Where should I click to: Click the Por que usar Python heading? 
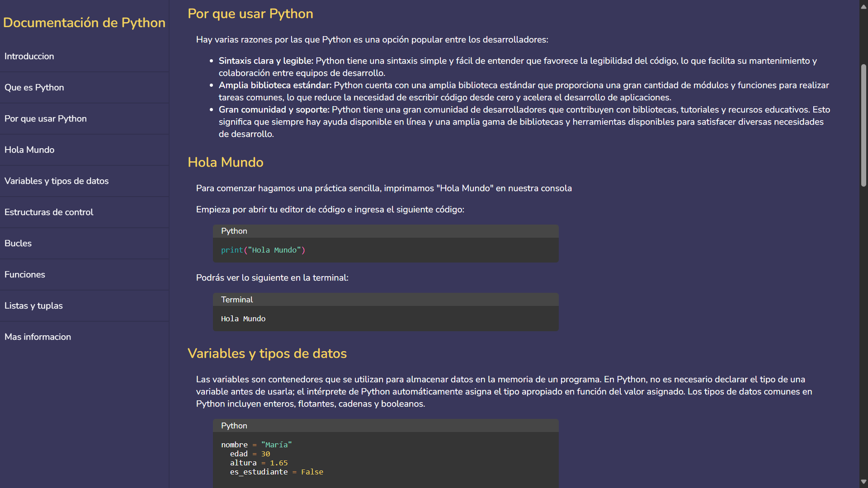(x=250, y=14)
